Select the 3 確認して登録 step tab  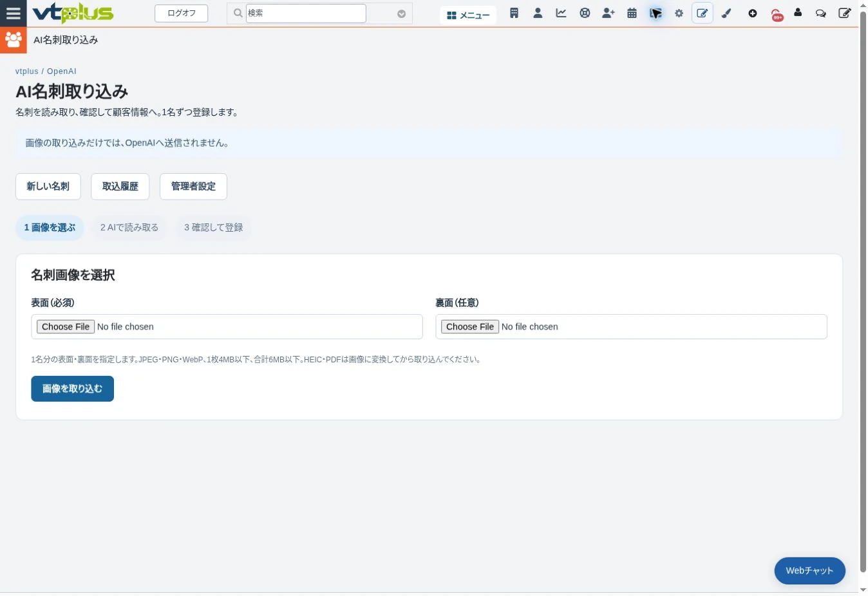pos(214,228)
